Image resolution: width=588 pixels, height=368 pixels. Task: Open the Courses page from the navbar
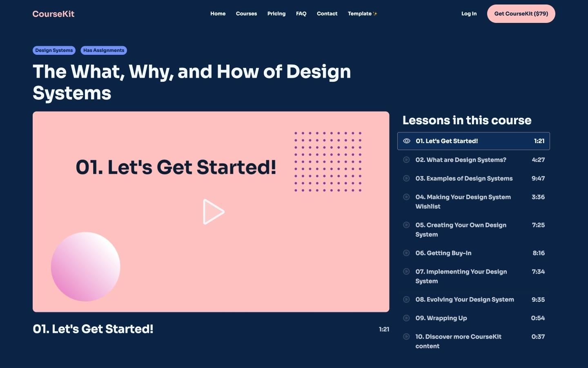click(246, 13)
